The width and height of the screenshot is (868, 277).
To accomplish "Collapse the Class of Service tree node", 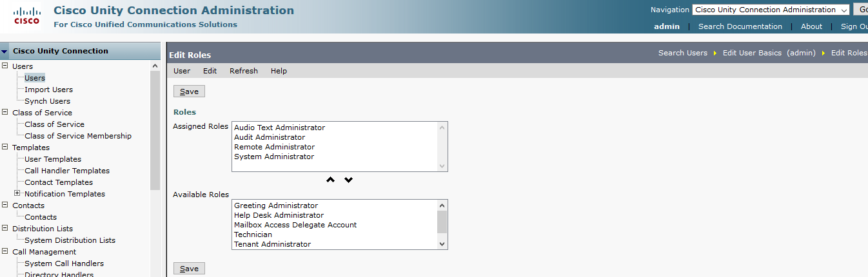I will tap(5, 112).
